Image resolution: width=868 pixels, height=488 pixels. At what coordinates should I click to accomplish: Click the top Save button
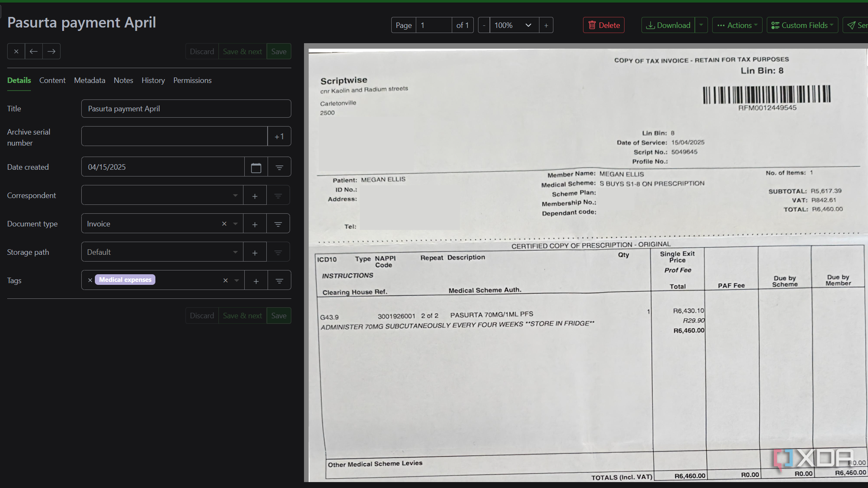pos(279,51)
